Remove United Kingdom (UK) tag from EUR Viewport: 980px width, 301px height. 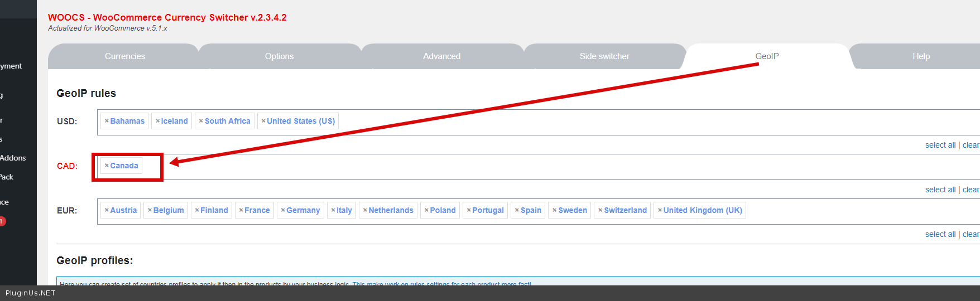660,210
